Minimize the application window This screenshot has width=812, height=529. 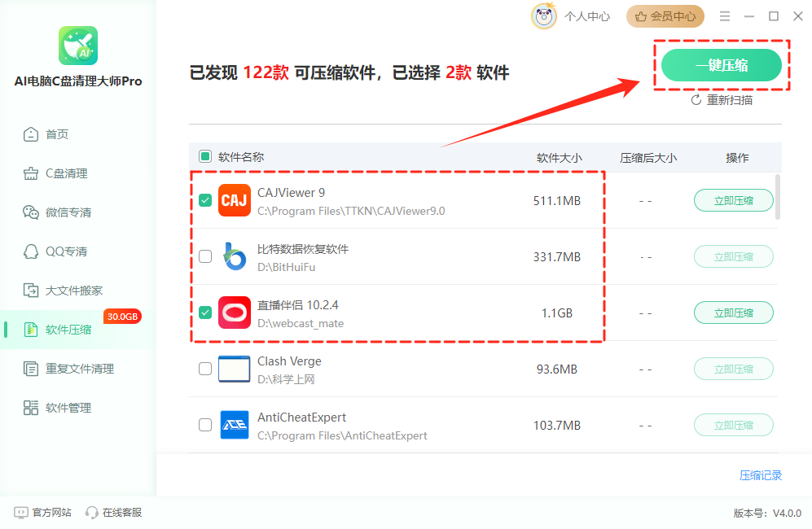[749, 16]
